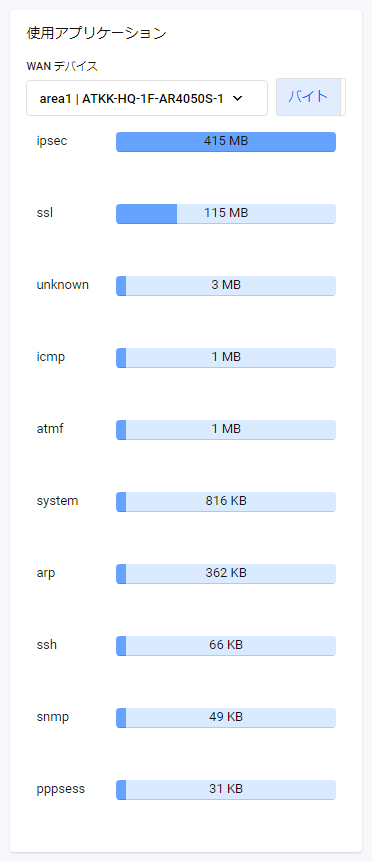372x862 pixels.
Task: Click the icmp 1 MB bar
Action: (226, 358)
